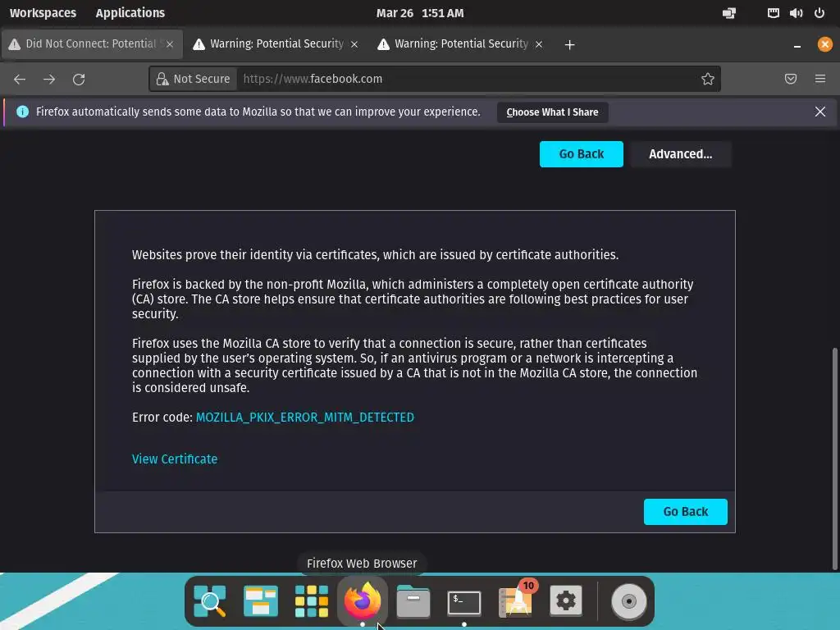Viewport: 840px width, 630px height.
Task: Click the bottom Go Back button in the panel
Action: click(686, 512)
